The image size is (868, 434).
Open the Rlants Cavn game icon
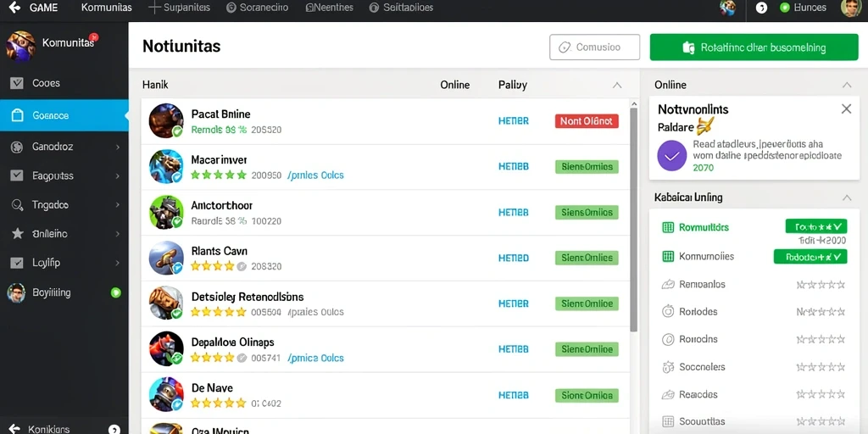166,258
